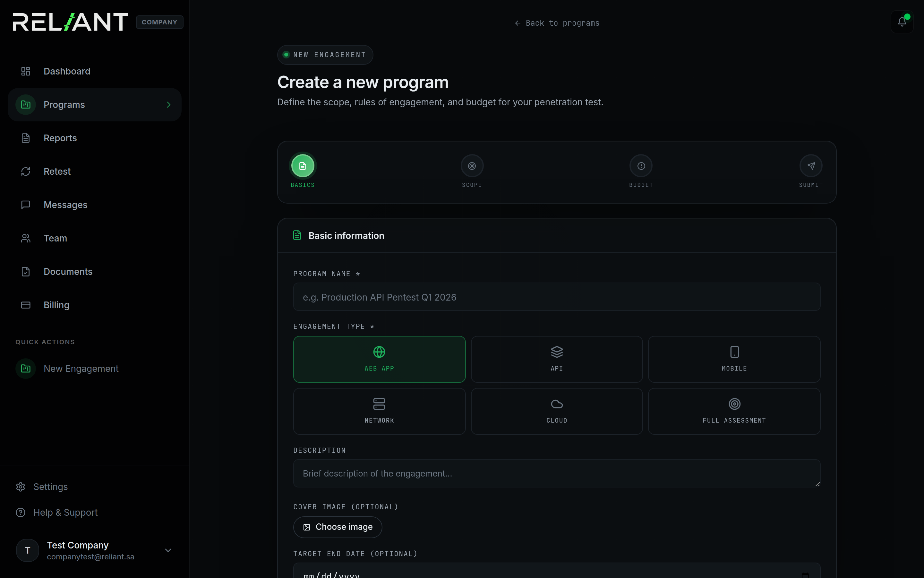This screenshot has width=924, height=578.
Task: Click the Team people icon
Action: pyautogui.click(x=26, y=238)
